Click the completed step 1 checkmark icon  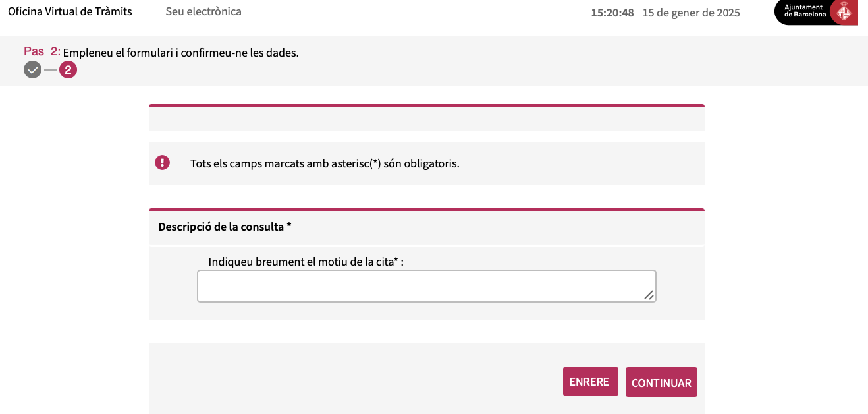coord(32,70)
